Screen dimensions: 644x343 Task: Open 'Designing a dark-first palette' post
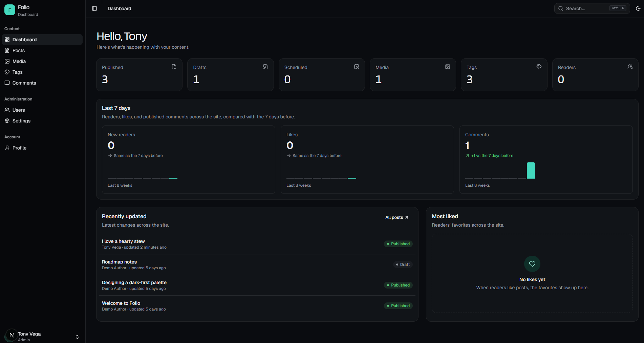point(134,282)
